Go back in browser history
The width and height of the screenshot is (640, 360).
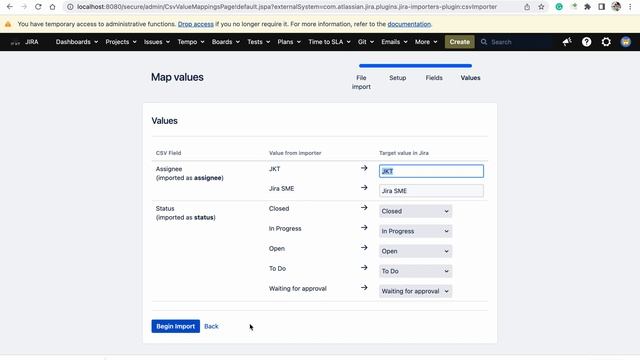(x=9, y=7)
